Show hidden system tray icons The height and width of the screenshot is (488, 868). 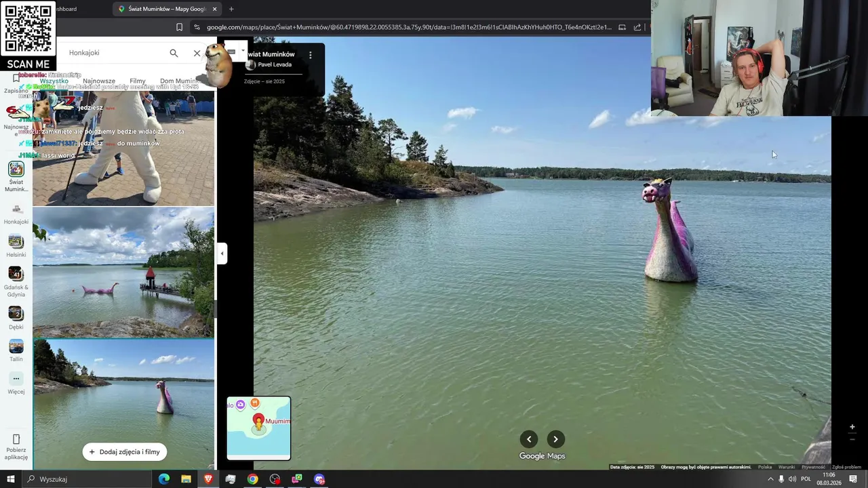(770, 479)
